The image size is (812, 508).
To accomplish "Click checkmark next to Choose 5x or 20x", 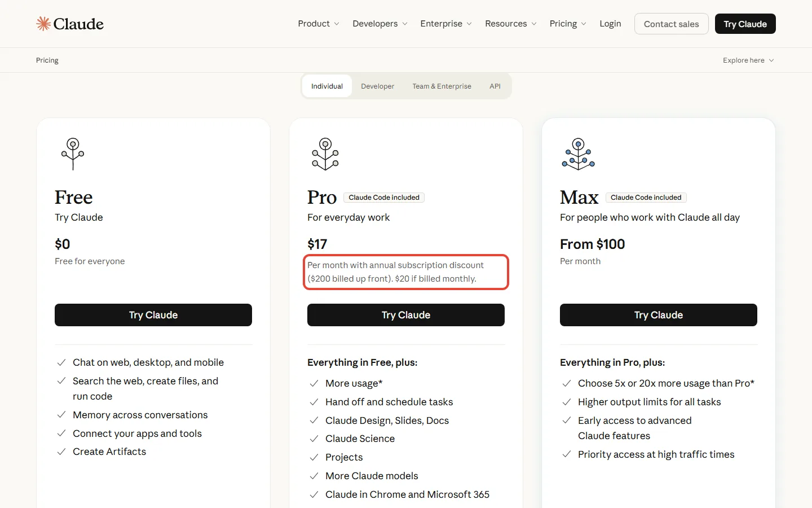I will [x=567, y=383].
